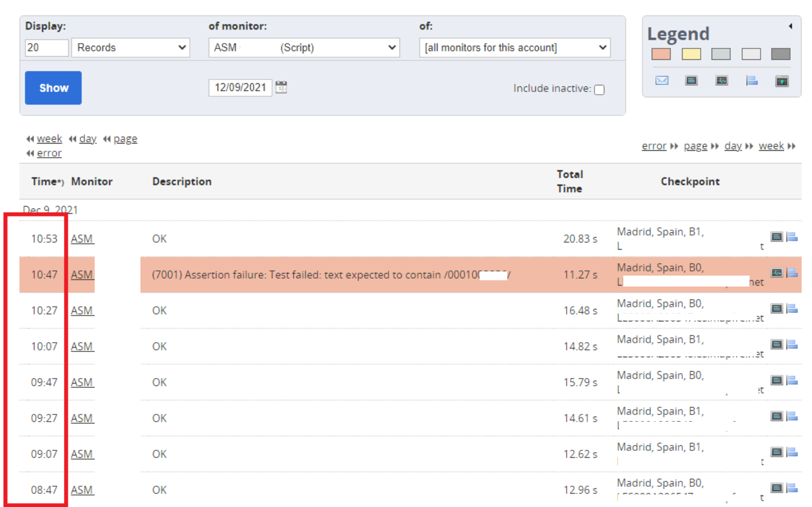Collapse the Legend panel using its arrow
Screen dimensions: 812x507
(790, 26)
